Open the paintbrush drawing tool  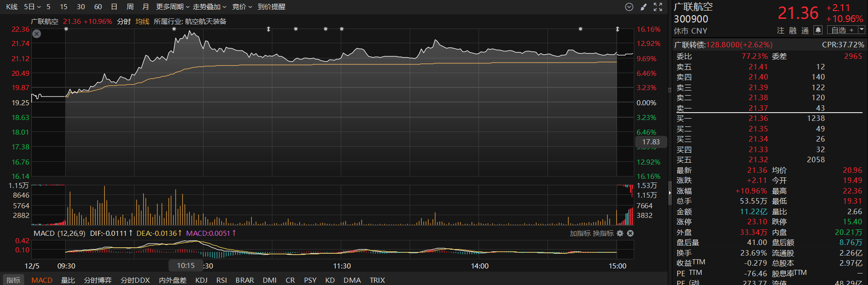(x=644, y=7)
